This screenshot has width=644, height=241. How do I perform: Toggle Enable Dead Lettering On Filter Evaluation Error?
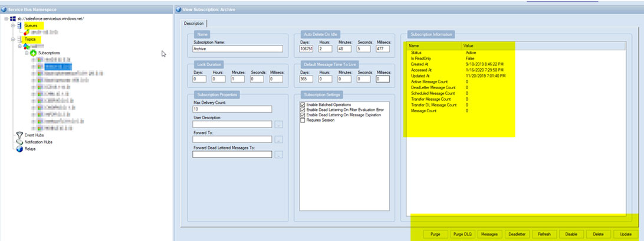coord(303,110)
